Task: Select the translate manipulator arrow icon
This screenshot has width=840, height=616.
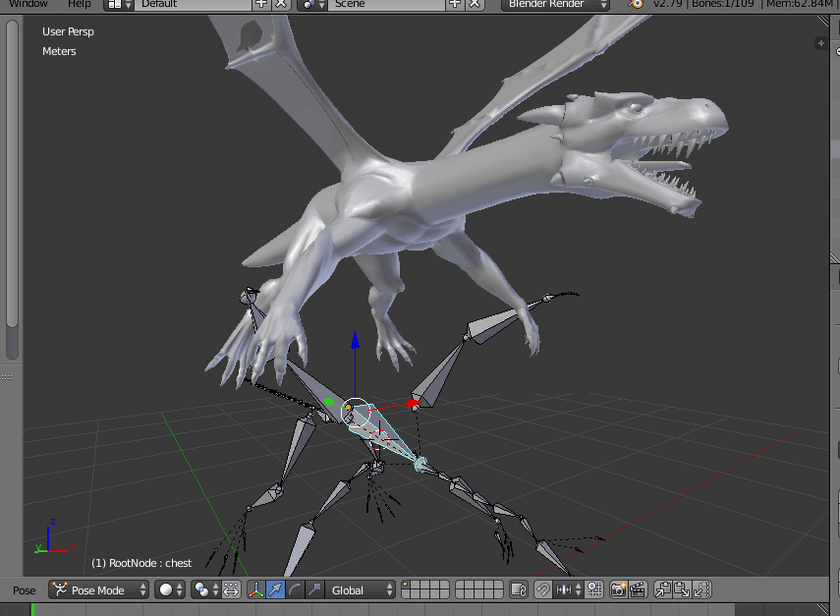Action: coord(274,589)
